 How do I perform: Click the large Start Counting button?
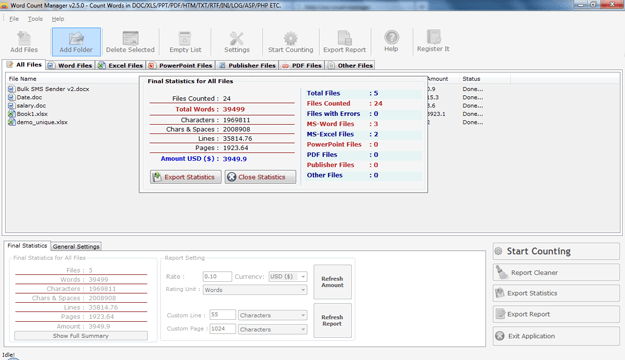pyautogui.click(x=556, y=251)
